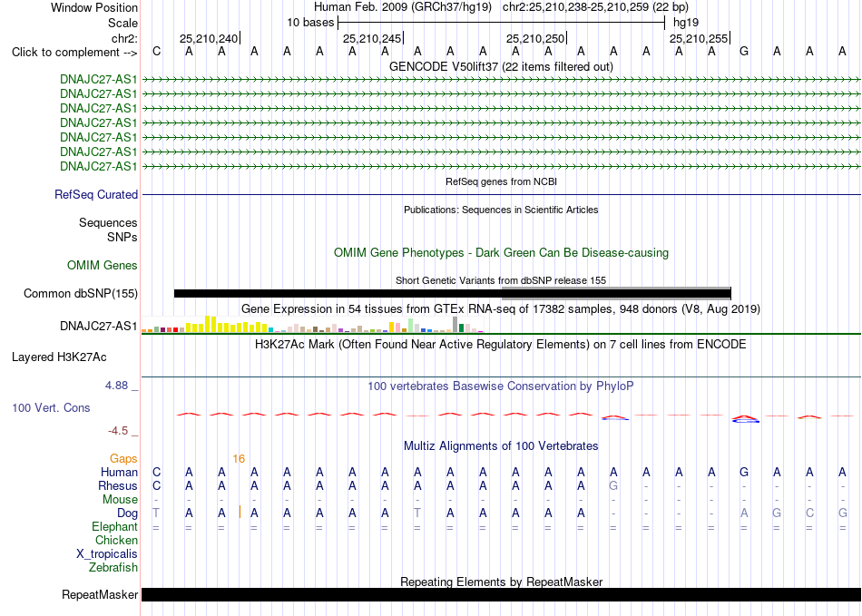Select the Chicken species label
The image size is (862, 616).
(x=116, y=540)
